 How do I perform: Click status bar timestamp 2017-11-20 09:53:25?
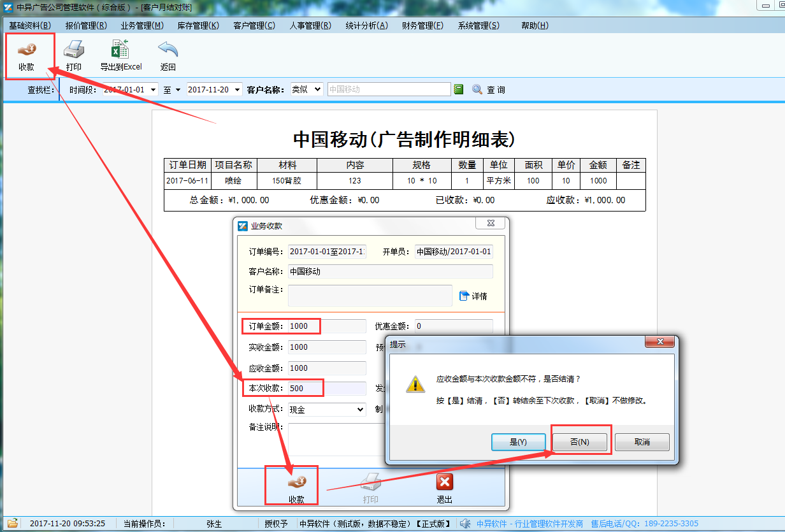point(68,524)
